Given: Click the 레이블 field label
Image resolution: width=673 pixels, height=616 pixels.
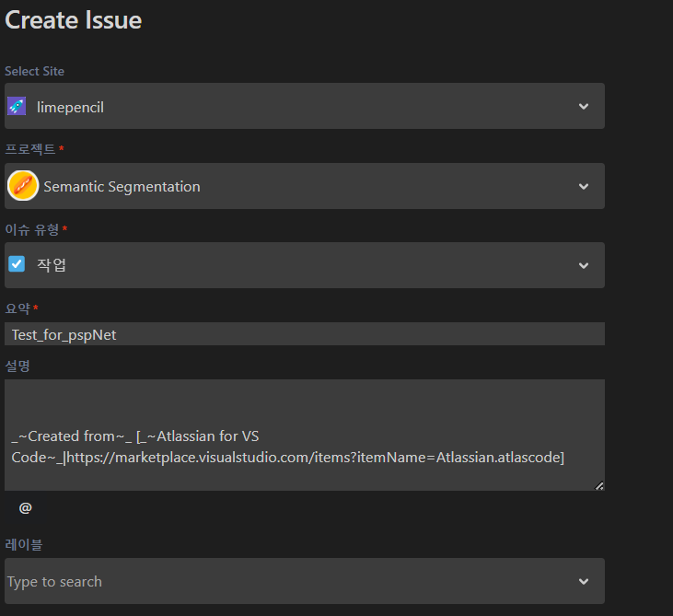Looking at the screenshot, I should tap(24, 545).
